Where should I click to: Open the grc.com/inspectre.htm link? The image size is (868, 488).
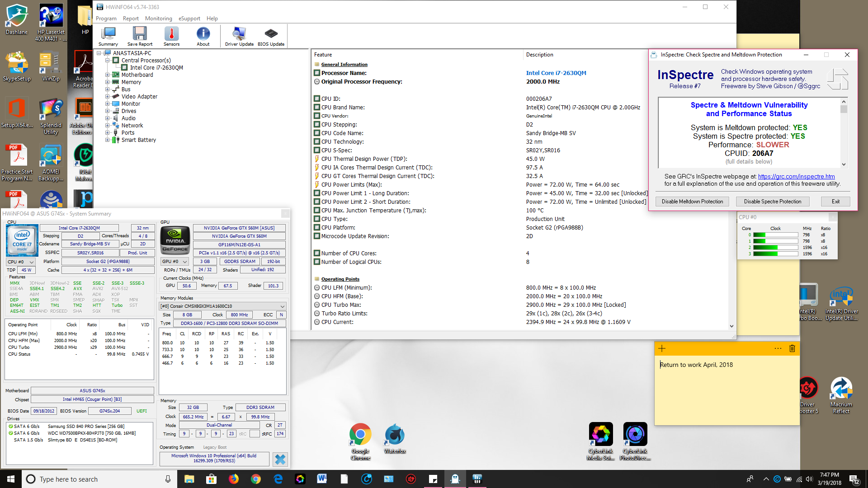click(x=796, y=177)
